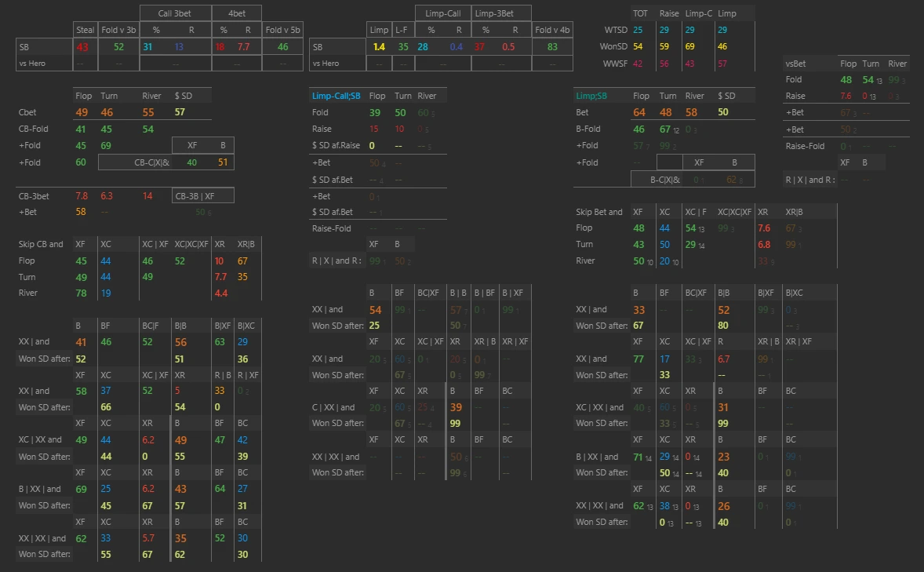This screenshot has width=924, height=572.
Task: Click CB-3bet +Bet flop value 58
Action: click(x=81, y=212)
